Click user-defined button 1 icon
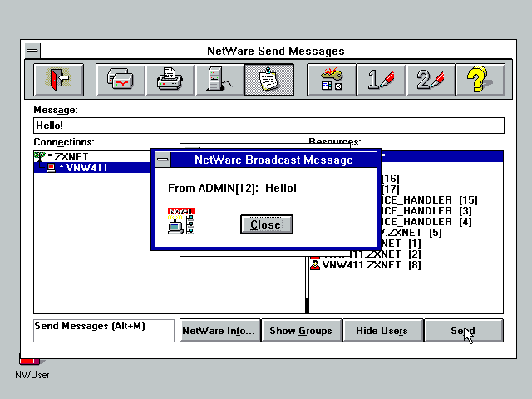This screenshot has height=399, width=532. (381, 80)
